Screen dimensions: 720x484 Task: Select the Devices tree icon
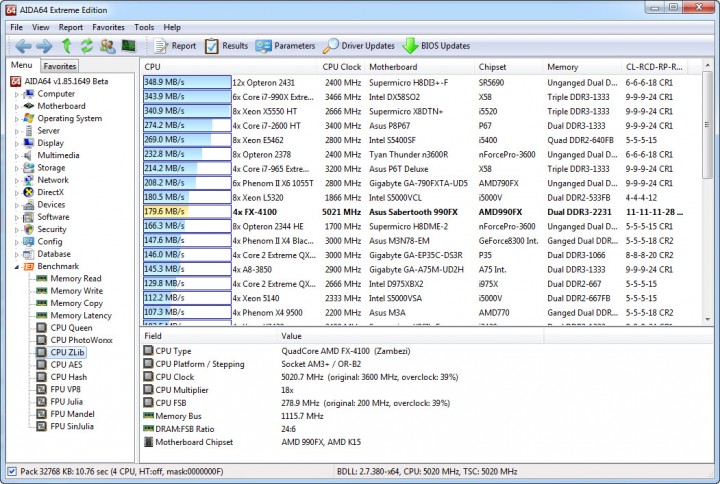(29, 205)
